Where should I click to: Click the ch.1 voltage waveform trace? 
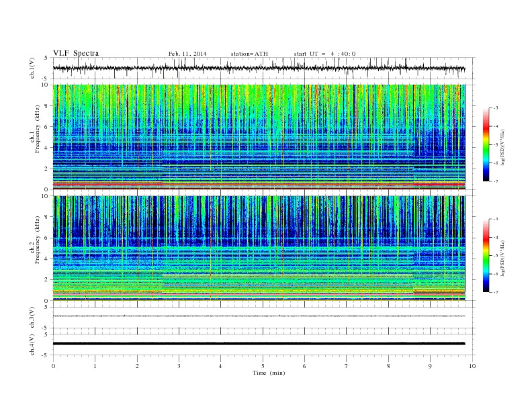point(259,68)
